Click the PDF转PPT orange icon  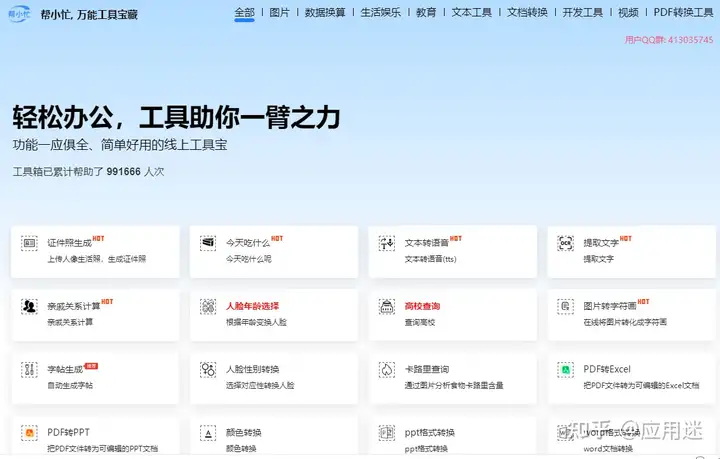[x=29, y=432]
